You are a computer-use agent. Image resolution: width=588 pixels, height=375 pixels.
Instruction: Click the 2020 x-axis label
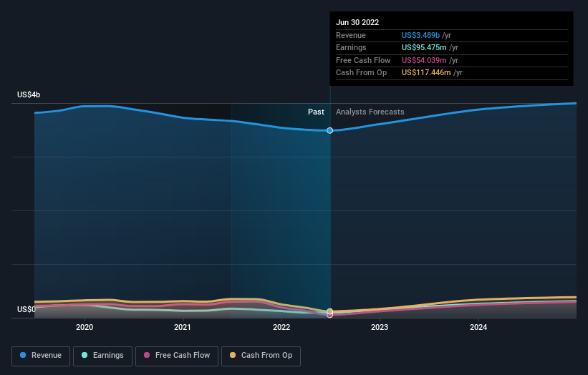click(85, 327)
